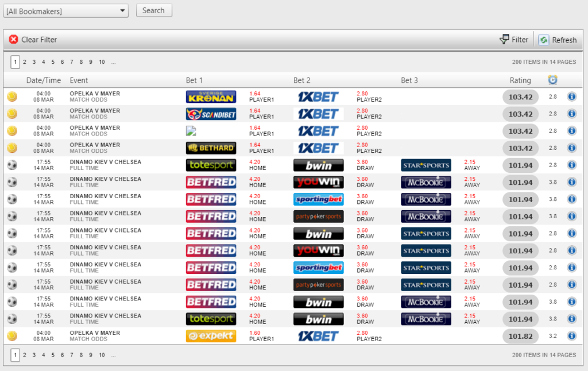Click the Date/Time column header

pos(44,80)
